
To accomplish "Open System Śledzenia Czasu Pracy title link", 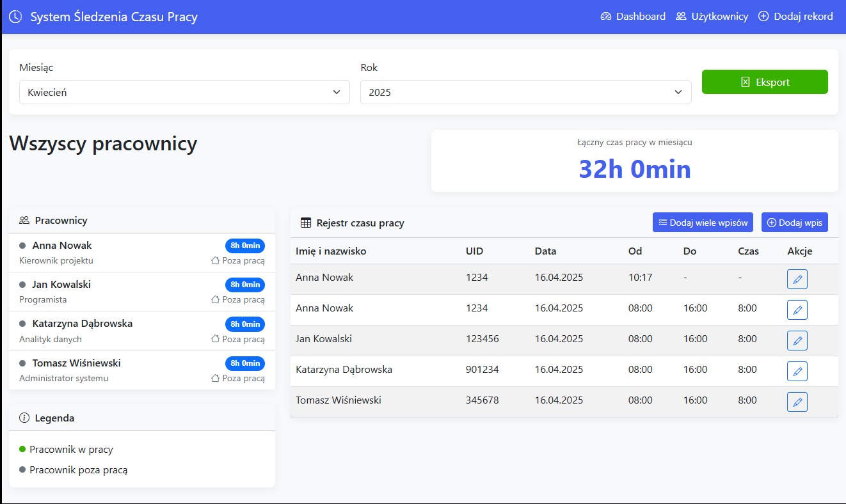I will [x=114, y=17].
